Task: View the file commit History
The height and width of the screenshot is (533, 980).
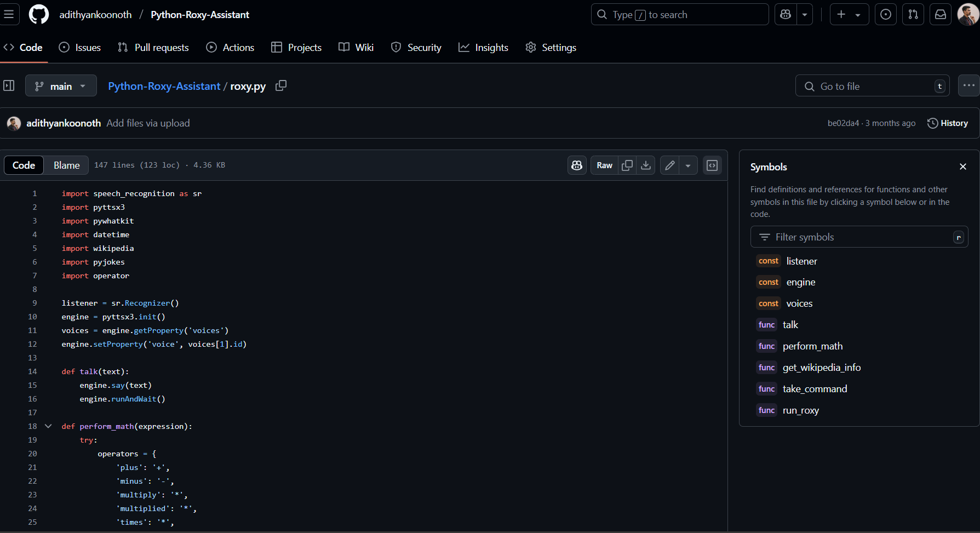Action: point(948,123)
